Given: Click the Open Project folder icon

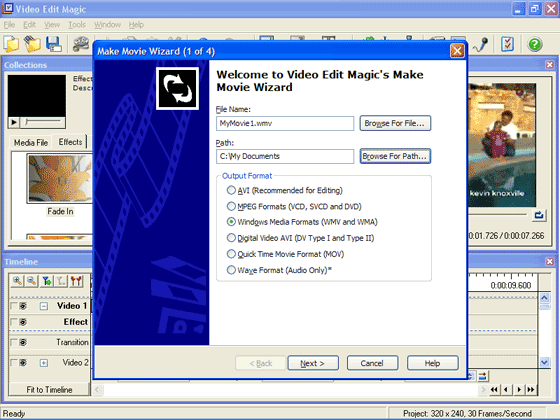Looking at the screenshot, I should tap(32, 44).
